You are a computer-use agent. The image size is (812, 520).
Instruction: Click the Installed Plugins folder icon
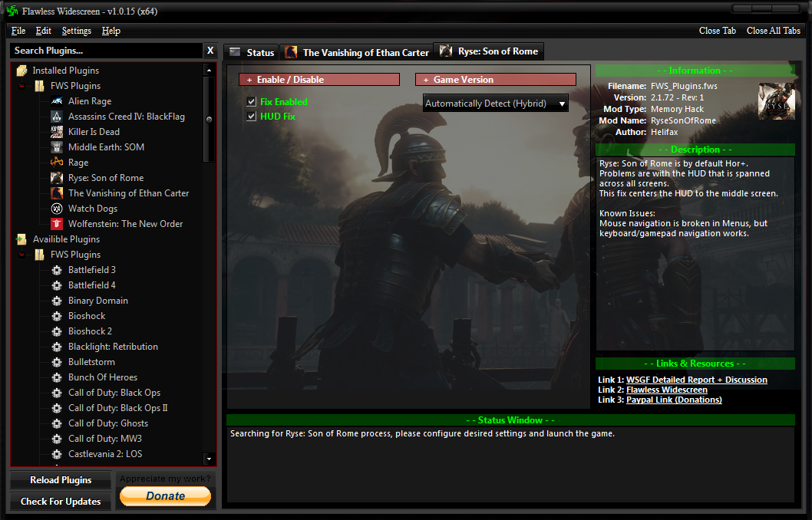coord(21,71)
